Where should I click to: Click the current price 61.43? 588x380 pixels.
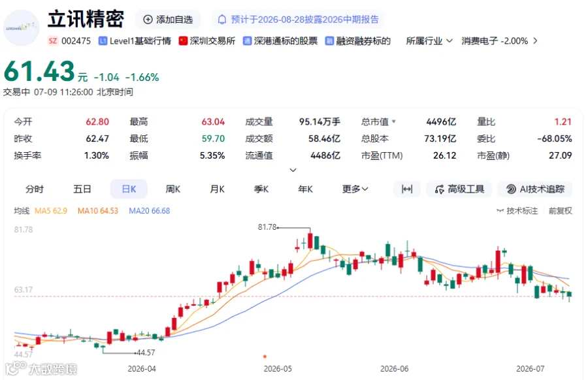39,71
